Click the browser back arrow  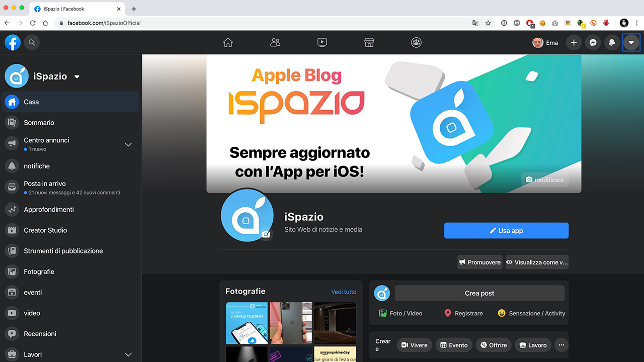pos(7,23)
